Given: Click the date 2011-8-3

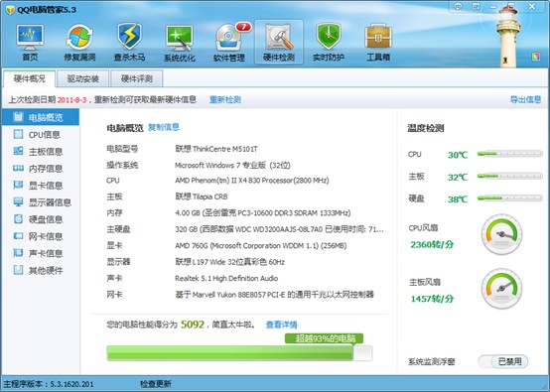Looking at the screenshot, I should 71,100.
